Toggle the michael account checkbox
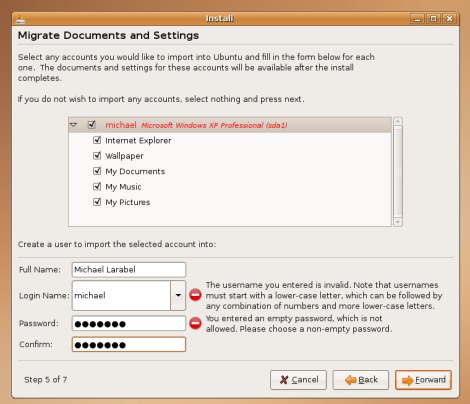Screen dimensions: 470x404 92,125
